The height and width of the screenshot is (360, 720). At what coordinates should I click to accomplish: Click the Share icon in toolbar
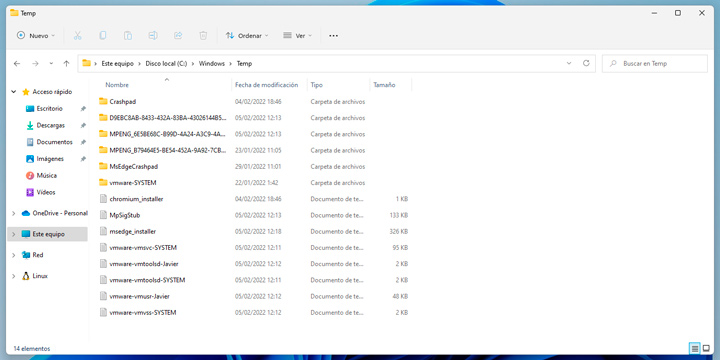click(178, 35)
